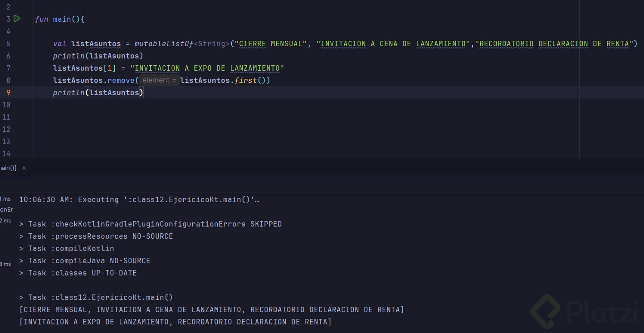Viewport: 644px width, 333px height.
Task: Click the fun keyword of main
Action: click(x=41, y=19)
